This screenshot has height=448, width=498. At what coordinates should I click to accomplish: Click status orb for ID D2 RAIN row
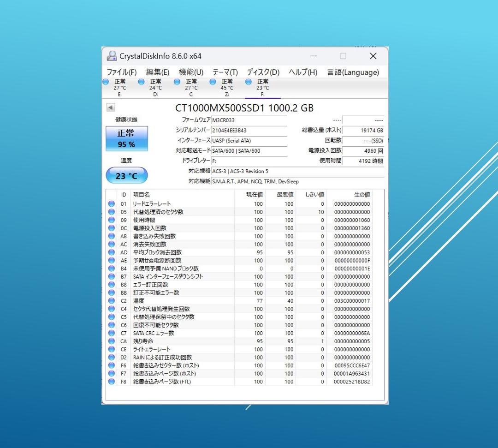[x=112, y=357]
